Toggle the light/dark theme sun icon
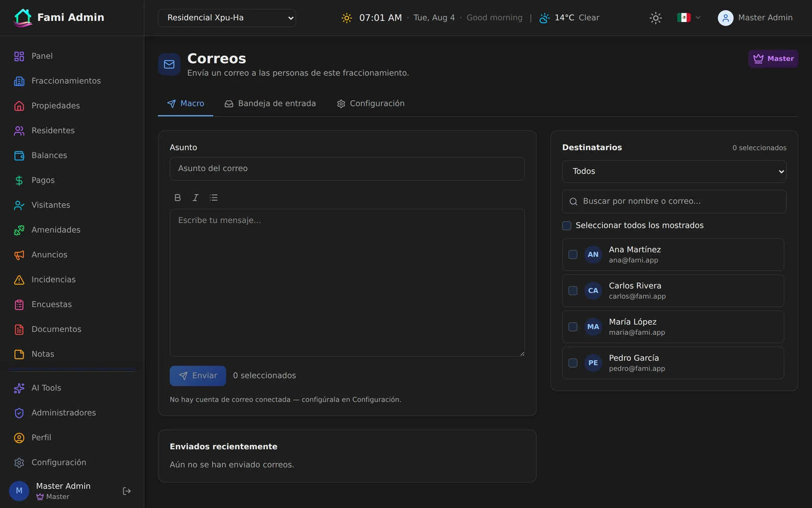The image size is (812, 508). pyautogui.click(x=656, y=18)
